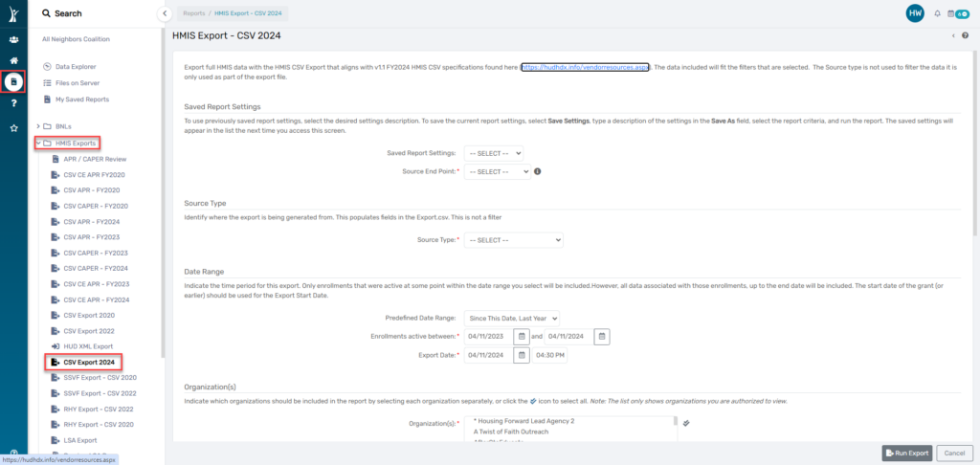Collapse the sidebar with the chevron button

[164, 13]
